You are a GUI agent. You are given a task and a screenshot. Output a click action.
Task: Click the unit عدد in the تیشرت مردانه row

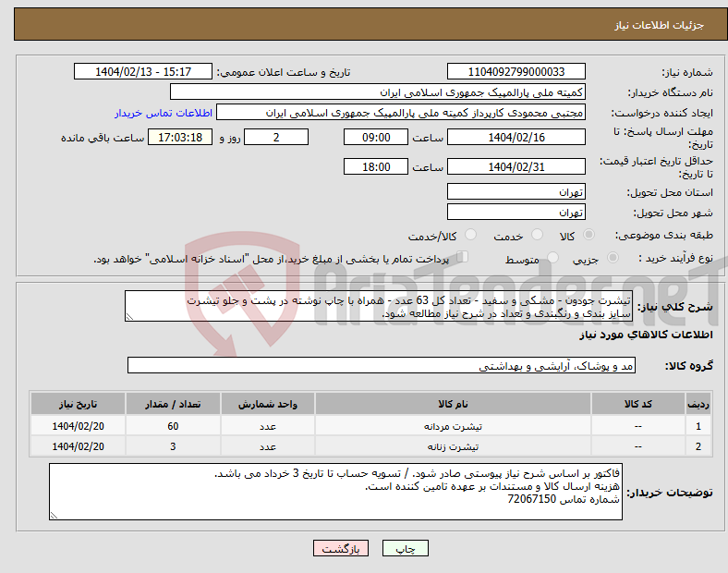click(x=268, y=426)
